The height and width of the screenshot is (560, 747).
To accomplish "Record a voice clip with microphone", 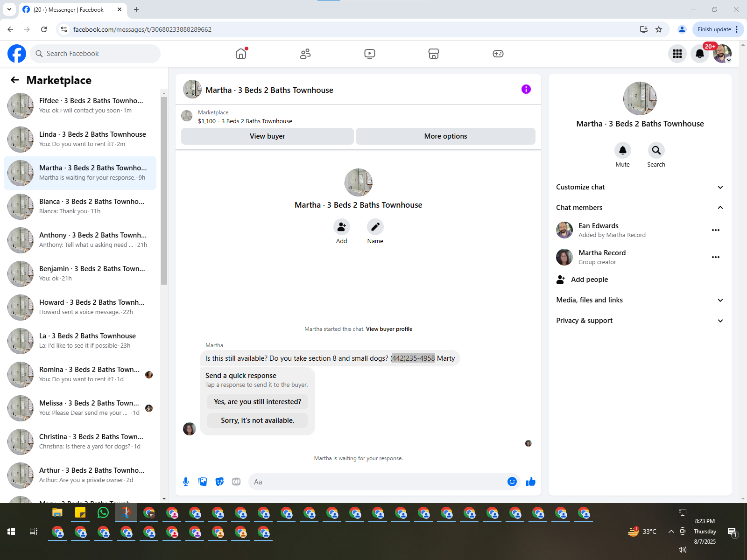I will coord(186,482).
